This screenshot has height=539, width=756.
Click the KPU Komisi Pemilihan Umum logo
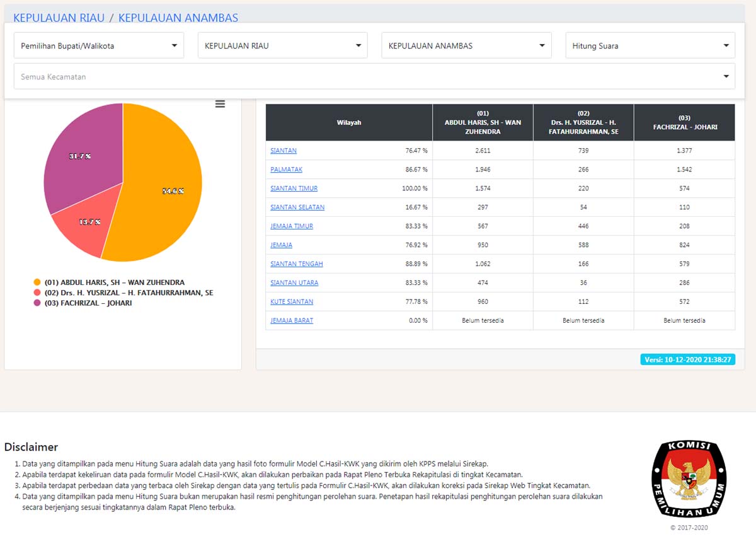click(689, 479)
